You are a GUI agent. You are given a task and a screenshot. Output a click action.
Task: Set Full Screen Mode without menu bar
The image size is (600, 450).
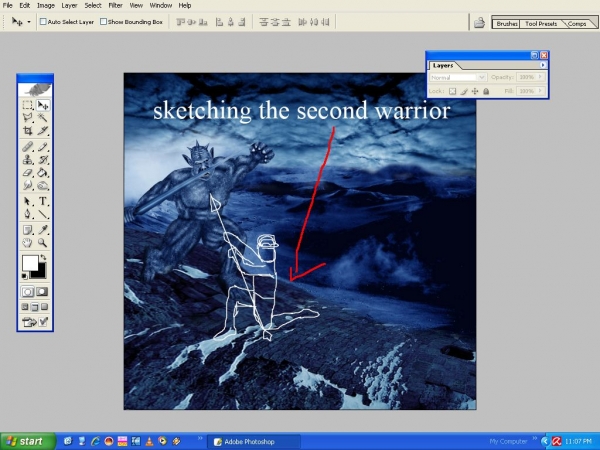[x=44, y=307]
